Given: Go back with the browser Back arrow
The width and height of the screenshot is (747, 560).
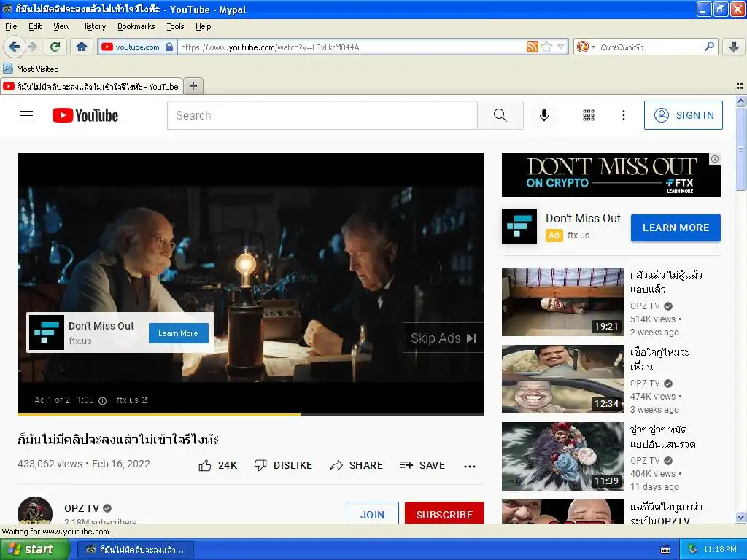Looking at the screenshot, I should [13, 47].
